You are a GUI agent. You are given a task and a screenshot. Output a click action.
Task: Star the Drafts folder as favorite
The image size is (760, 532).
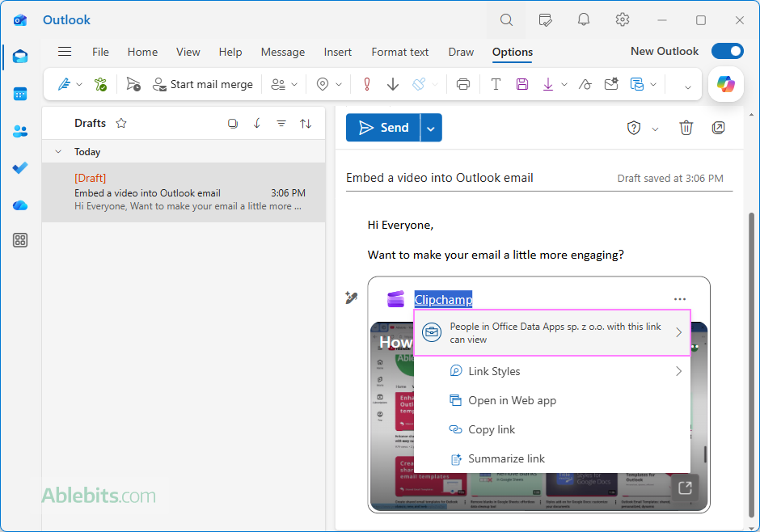[121, 124]
